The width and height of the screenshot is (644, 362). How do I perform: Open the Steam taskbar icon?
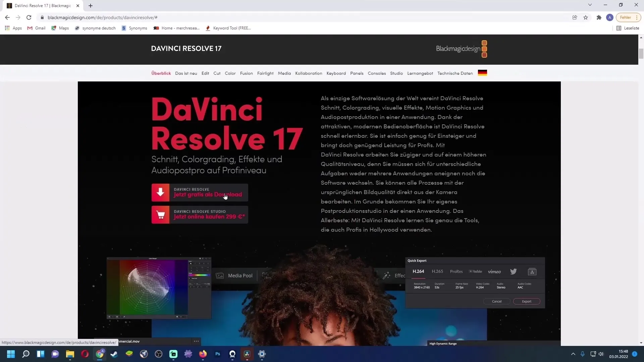point(114,354)
